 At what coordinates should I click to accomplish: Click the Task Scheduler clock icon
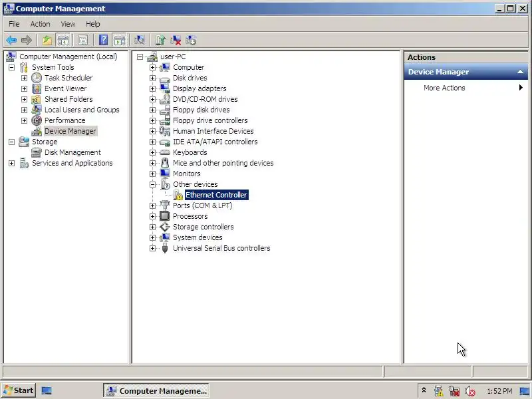coord(37,78)
